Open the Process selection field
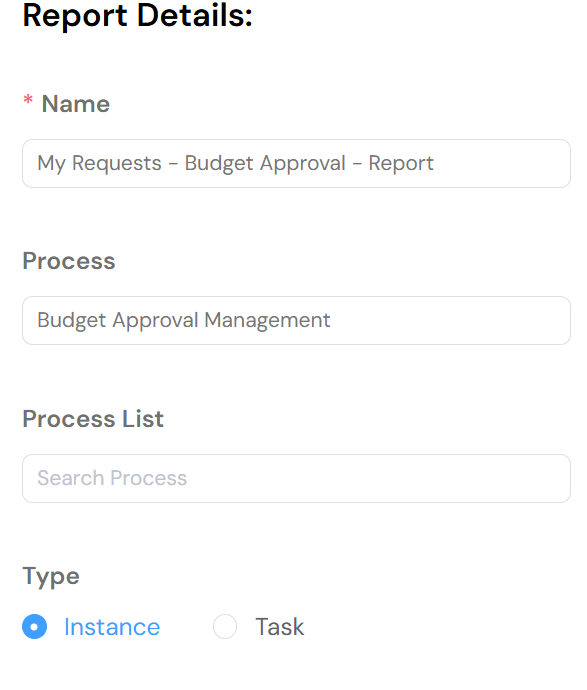 [x=297, y=320]
